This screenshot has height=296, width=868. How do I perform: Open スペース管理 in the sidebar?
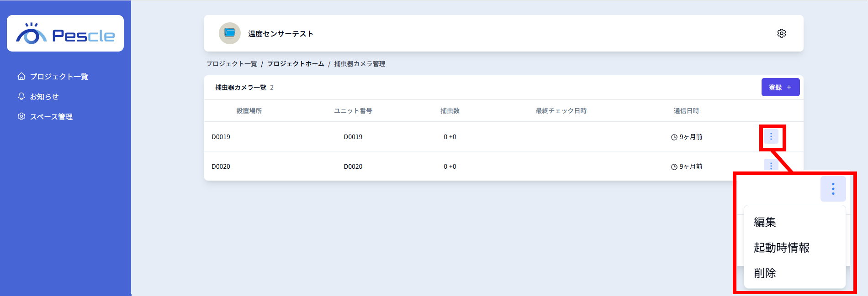[51, 117]
